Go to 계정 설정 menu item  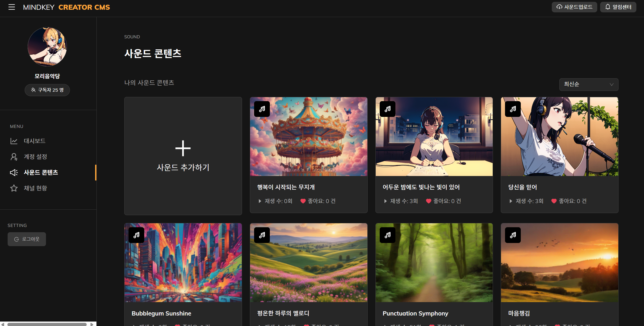click(35, 157)
